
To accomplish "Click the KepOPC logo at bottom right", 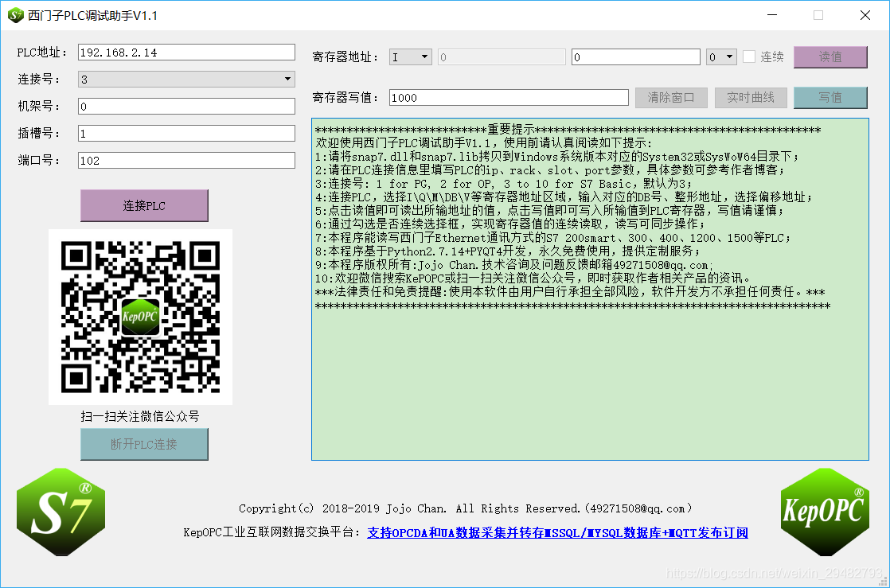I will click(x=826, y=512).
